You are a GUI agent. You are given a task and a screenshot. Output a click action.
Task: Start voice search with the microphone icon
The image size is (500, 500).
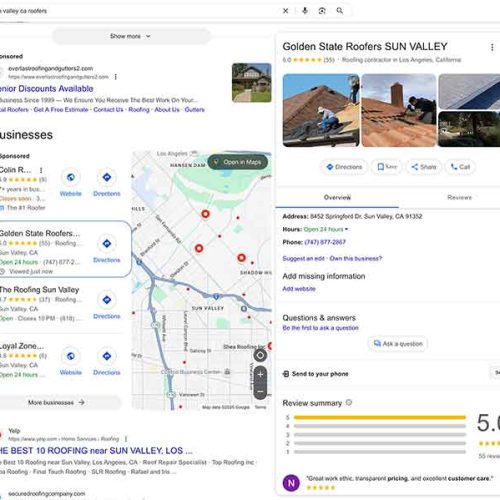pos(305,11)
